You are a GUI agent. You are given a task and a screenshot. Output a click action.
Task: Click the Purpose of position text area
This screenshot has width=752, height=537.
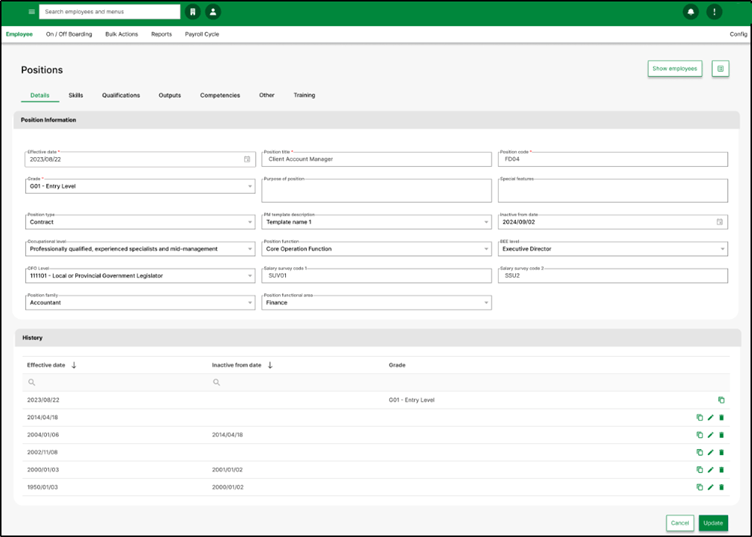pos(376,190)
